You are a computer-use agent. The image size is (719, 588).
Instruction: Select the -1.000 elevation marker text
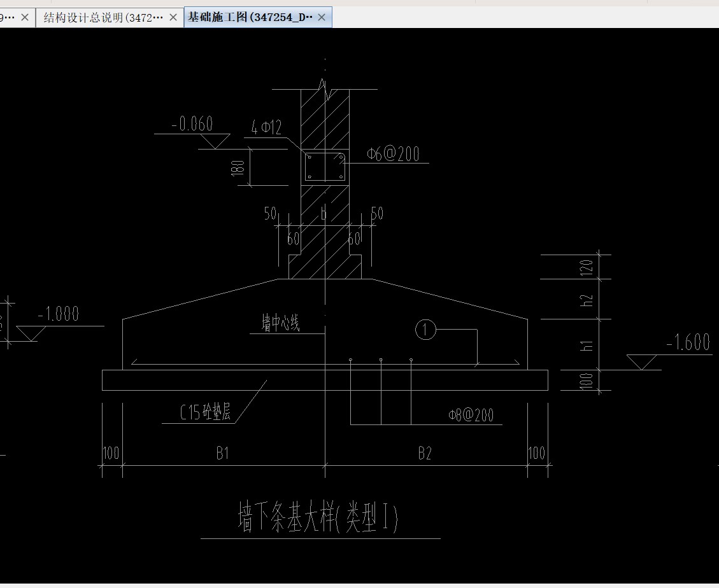click(x=58, y=314)
